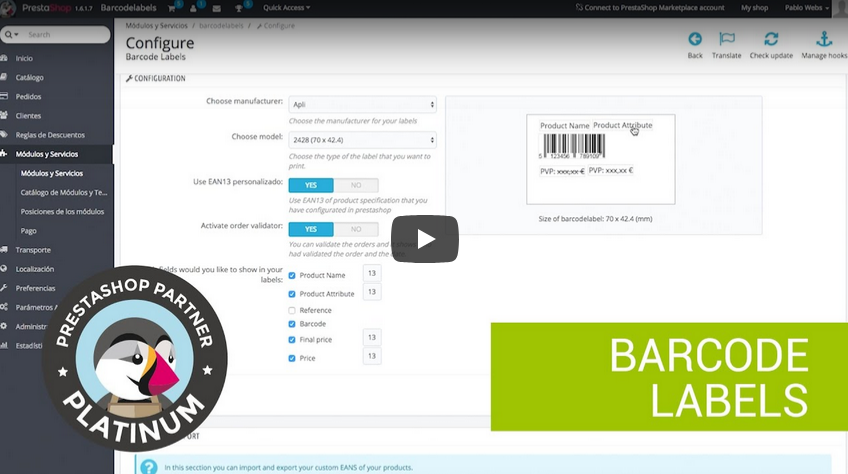
Task: Open Pedidos in the sidebar
Action: pyautogui.click(x=28, y=97)
